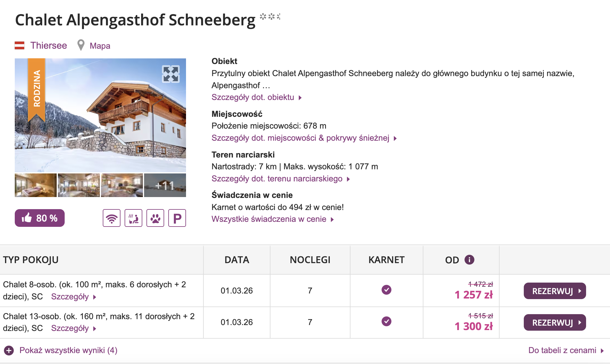Click the WiFi amenity icon
610x364 pixels.
click(x=112, y=218)
